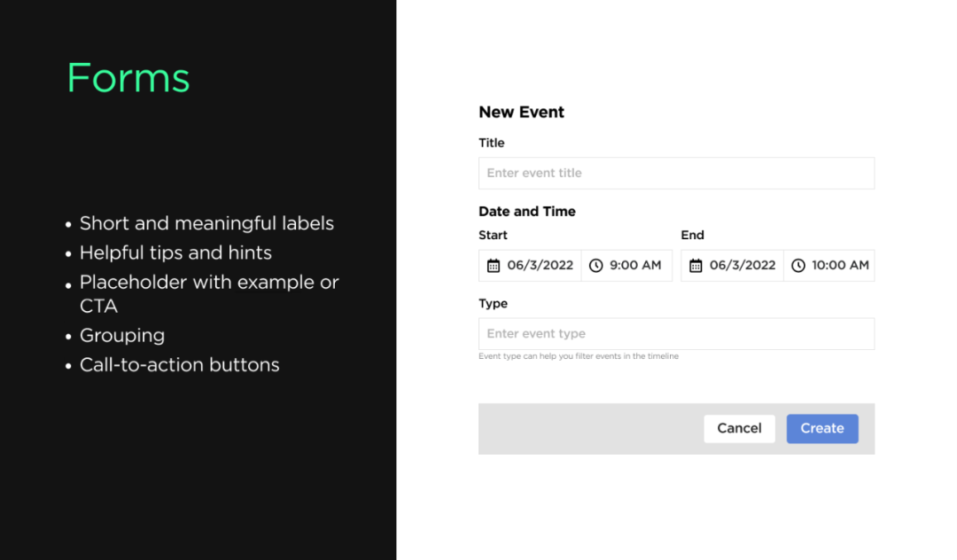The width and height of the screenshot is (957, 560).
Task: Open the End time picker showing 10:00 AM
Action: click(x=840, y=266)
